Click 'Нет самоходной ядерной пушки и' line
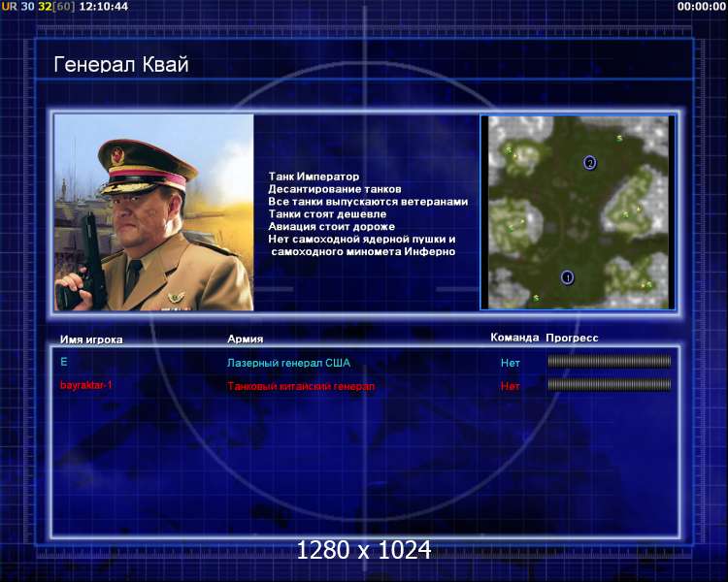The width and height of the screenshot is (728, 582). [362, 239]
